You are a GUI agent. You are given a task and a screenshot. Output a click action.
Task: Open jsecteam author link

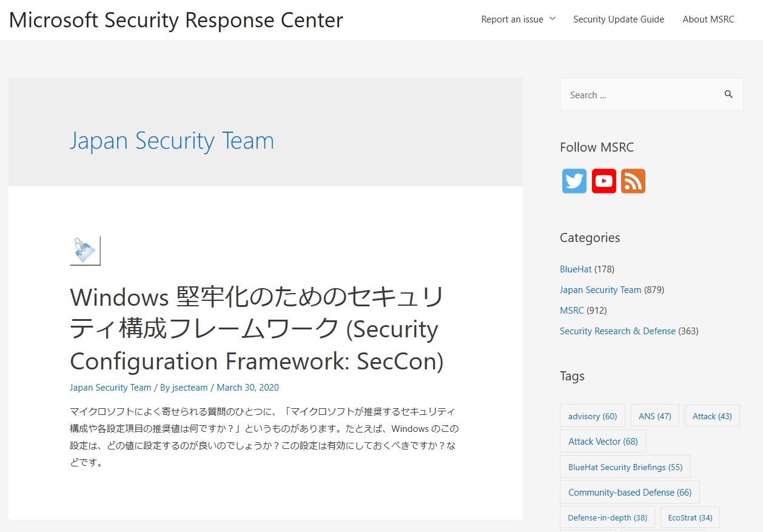tap(190, 388)
